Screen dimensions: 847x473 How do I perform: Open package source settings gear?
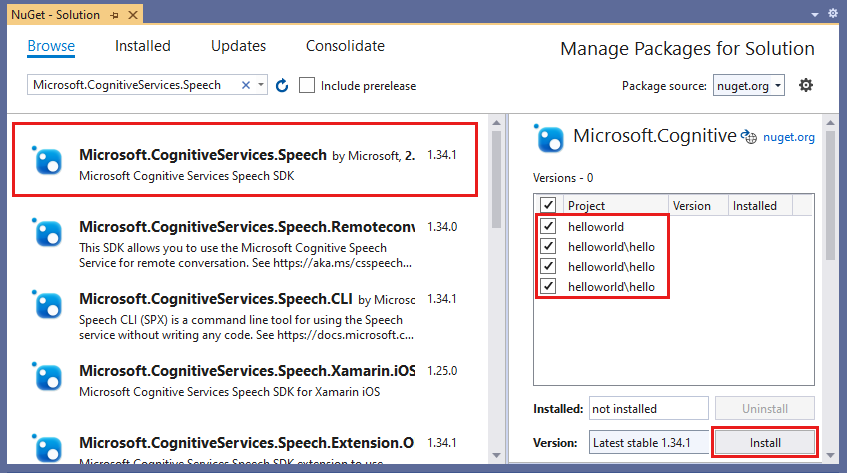click(x=806, y=85)
